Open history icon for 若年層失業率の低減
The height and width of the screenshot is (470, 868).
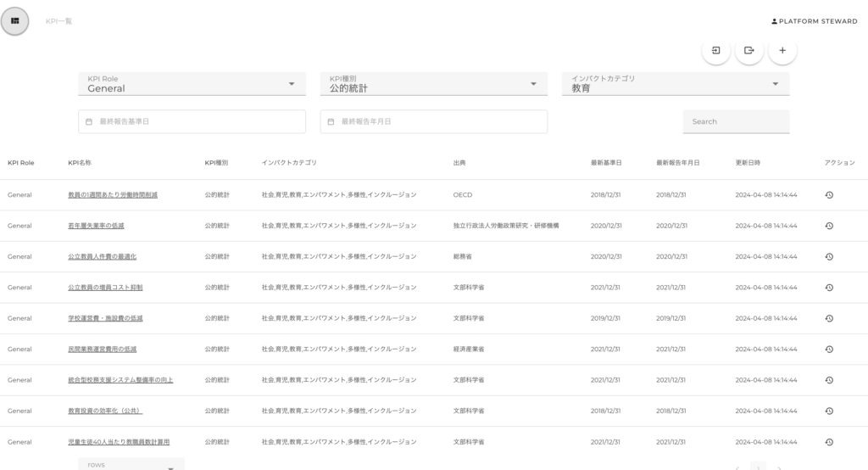829,226
